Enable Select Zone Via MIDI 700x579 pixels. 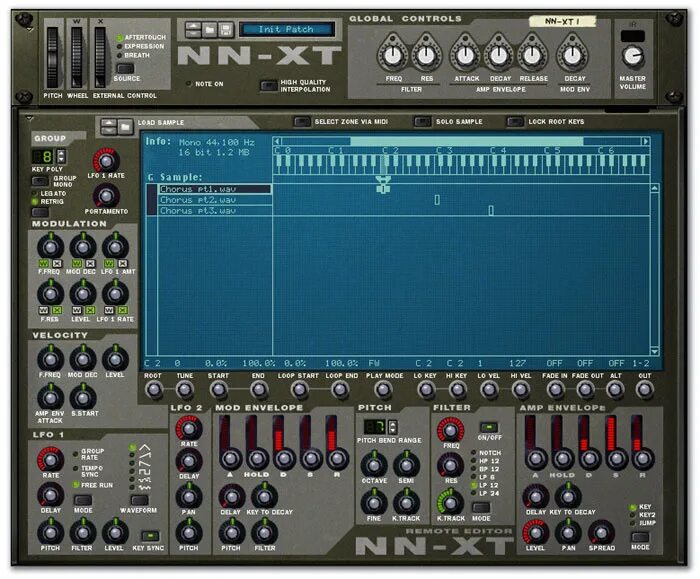302,121
